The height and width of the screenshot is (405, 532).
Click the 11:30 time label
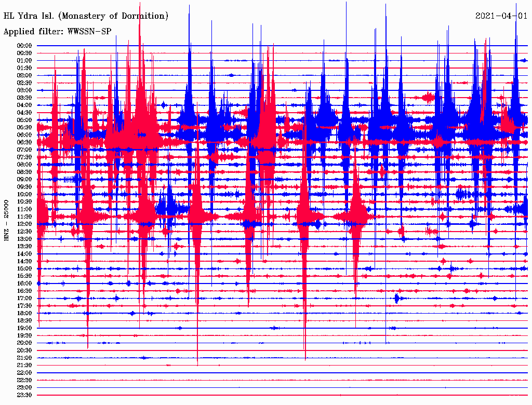[24, 217]
